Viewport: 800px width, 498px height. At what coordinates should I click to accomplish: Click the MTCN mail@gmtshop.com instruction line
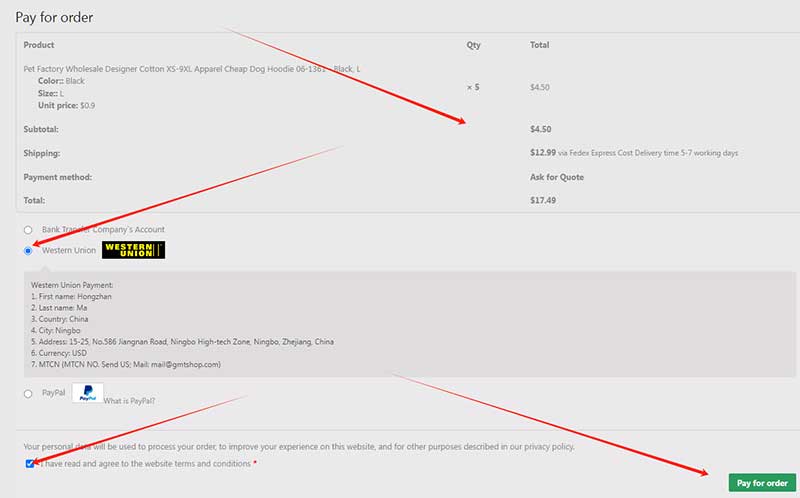click(125, 364)
